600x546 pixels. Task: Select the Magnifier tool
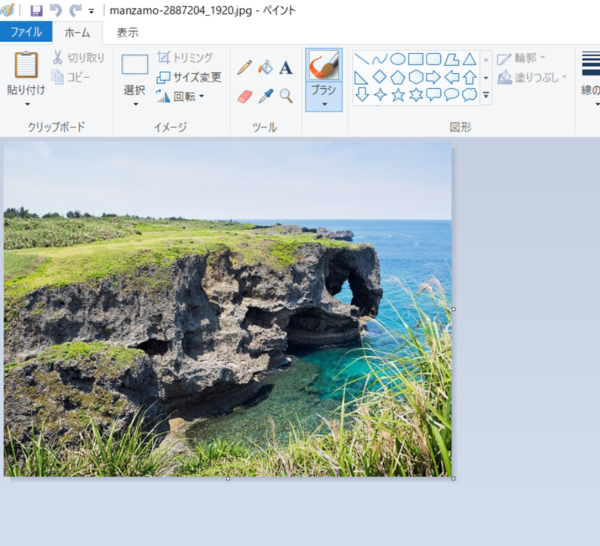pyautogui.click(x=286, y=96)
